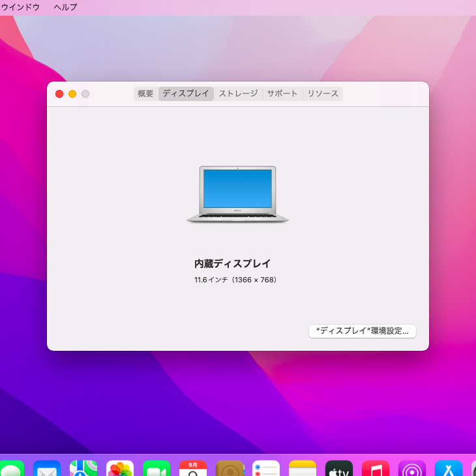The image size is (476, 476).
Task: Click the MacBook Air display image
Action: [x=238, y=194]
